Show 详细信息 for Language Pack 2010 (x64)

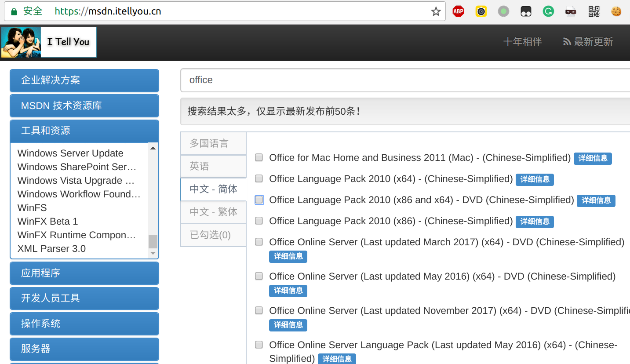coord(535,179)
